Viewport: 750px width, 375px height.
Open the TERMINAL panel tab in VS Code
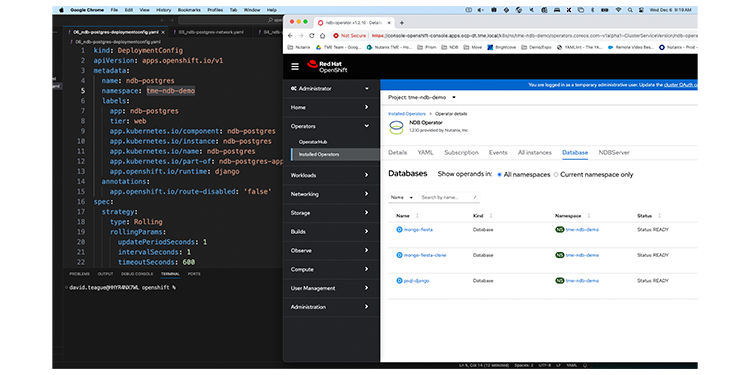170,274
